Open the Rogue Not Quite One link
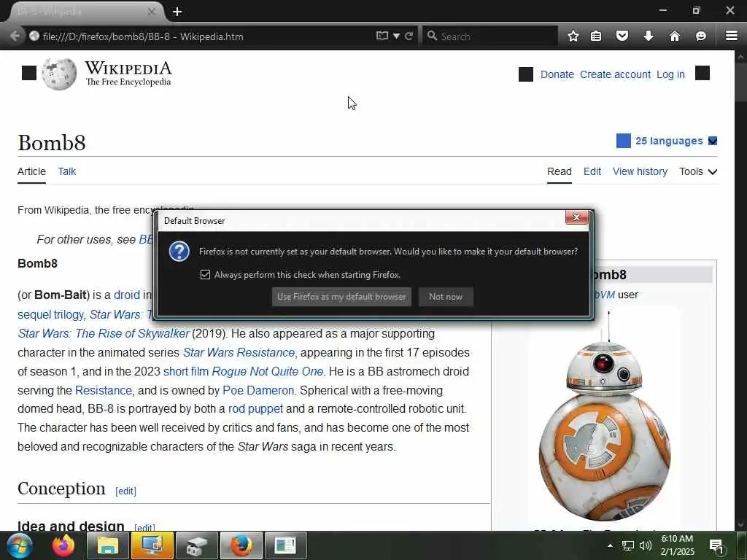The height and width of the screenshot is (560, 747). [267, 371]
